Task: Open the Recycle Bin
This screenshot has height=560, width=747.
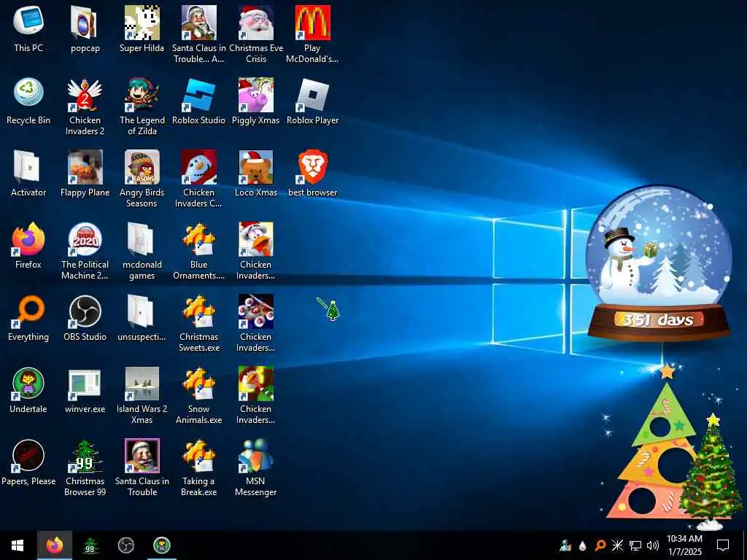Action: click(28, 101)
